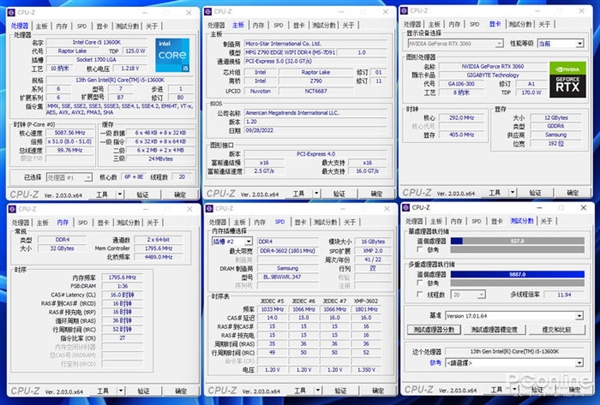This screenshot has width=600, height=405.
Task: Click processor name field Intel Core i5 13600K
Action: point(96,42)
